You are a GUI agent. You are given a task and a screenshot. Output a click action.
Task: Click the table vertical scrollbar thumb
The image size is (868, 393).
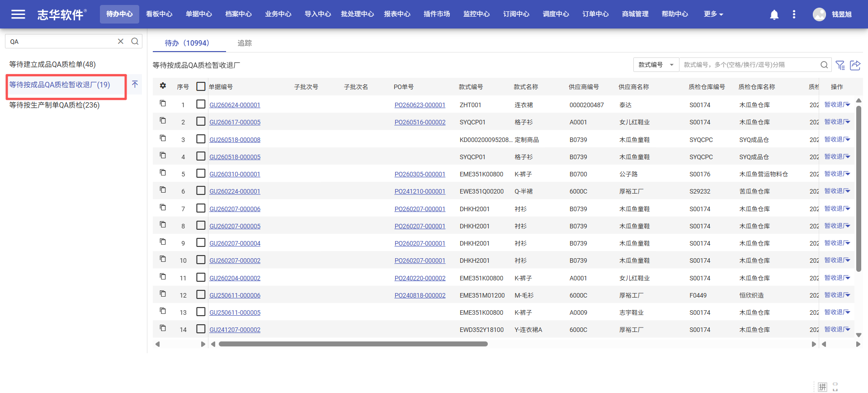coord(859,189)
